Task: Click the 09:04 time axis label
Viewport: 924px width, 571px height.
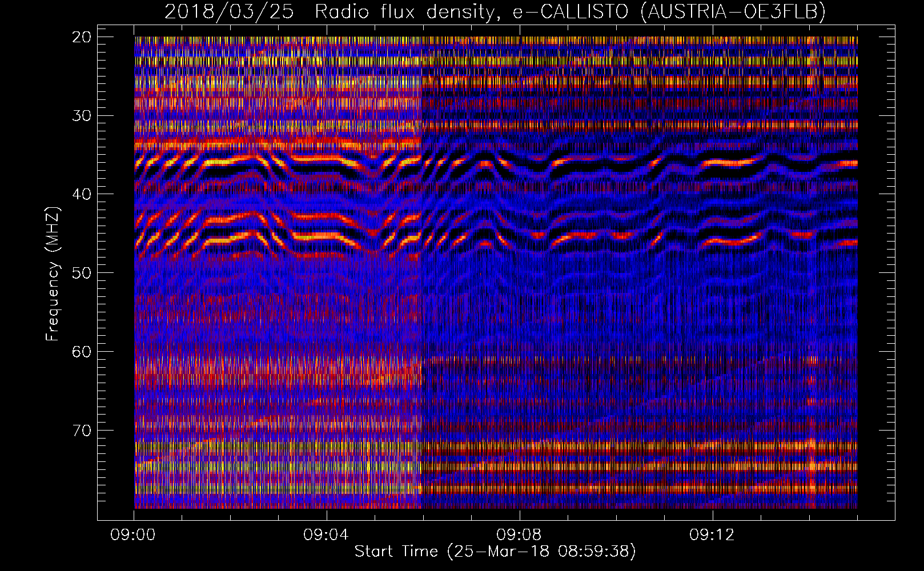Action: (326, 535)
